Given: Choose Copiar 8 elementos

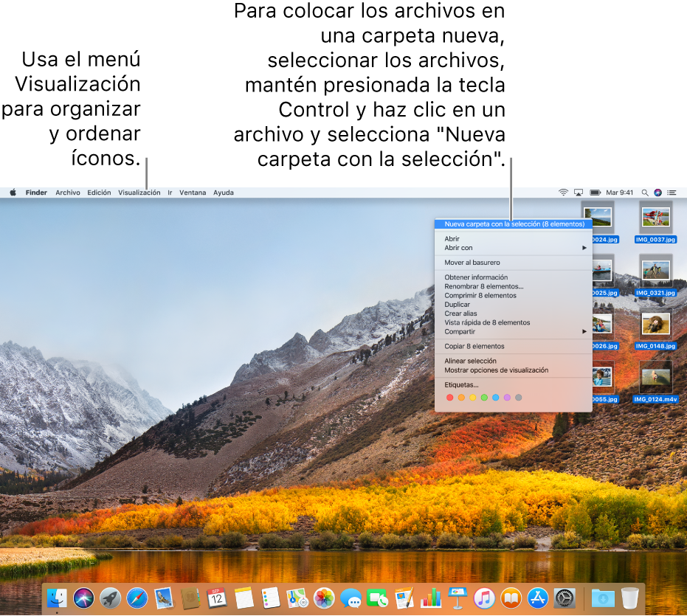Looking at the screenshot, I should (514, 346).
